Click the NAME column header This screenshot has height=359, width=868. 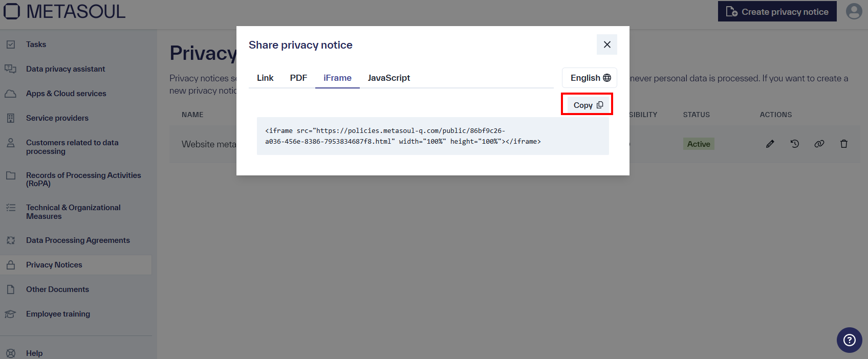point(192,115)
